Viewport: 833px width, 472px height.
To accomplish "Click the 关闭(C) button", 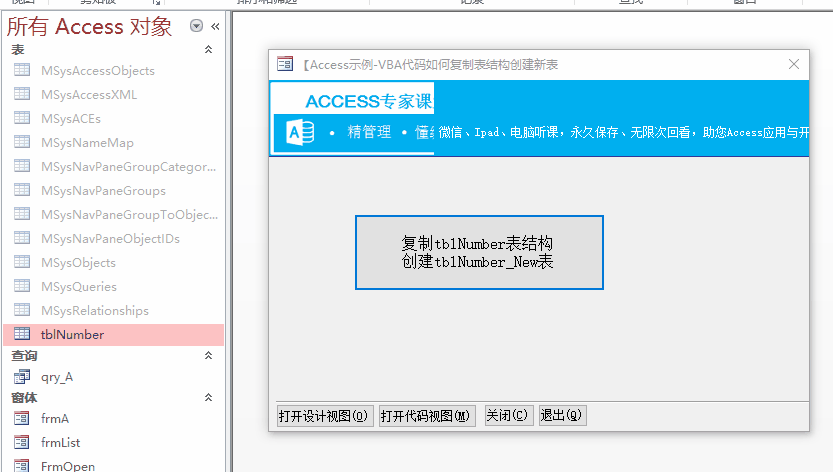I will (x=507, y=415).
